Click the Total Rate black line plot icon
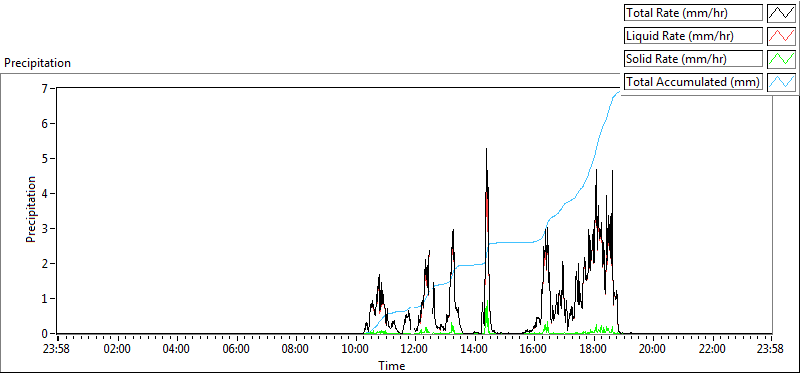 tap(781, 13)
